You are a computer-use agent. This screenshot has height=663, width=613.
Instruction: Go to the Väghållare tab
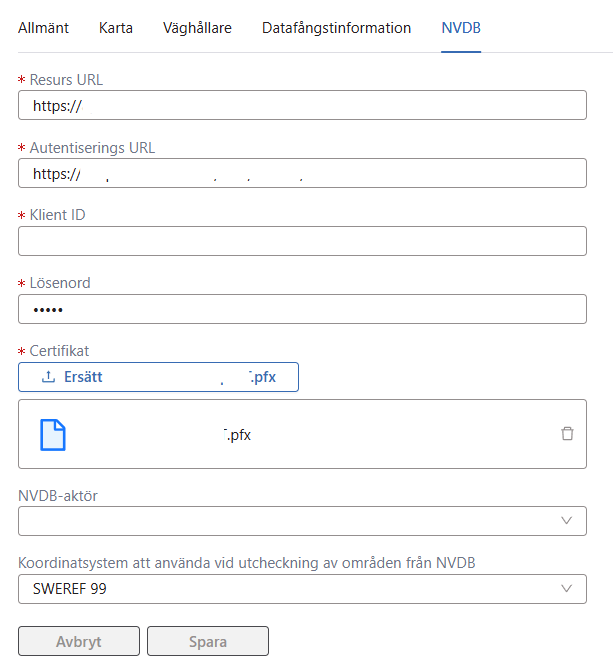point(197,28)
